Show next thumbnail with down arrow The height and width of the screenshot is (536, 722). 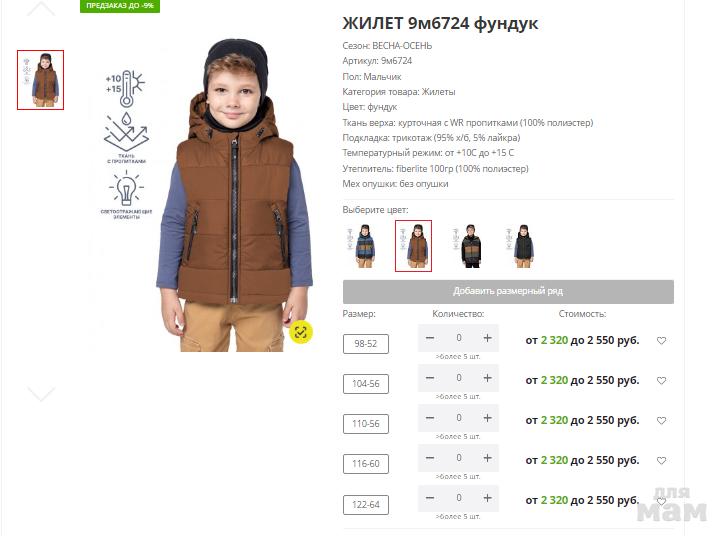click(41, 394)
